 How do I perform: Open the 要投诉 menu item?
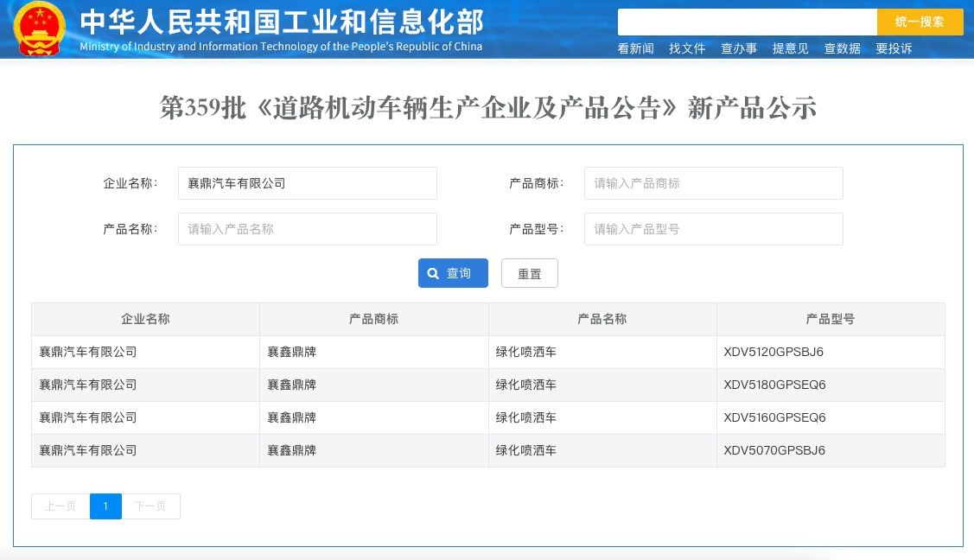[x=894, y=48]
